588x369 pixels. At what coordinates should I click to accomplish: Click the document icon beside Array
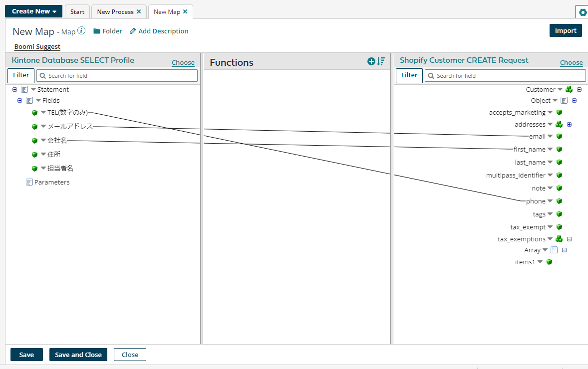554,250
